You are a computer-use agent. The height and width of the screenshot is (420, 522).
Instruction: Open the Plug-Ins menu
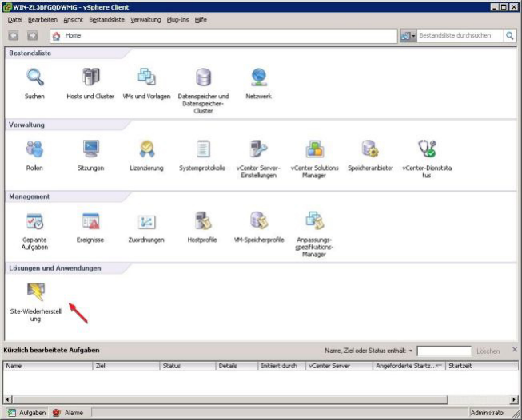click(177, 20)
